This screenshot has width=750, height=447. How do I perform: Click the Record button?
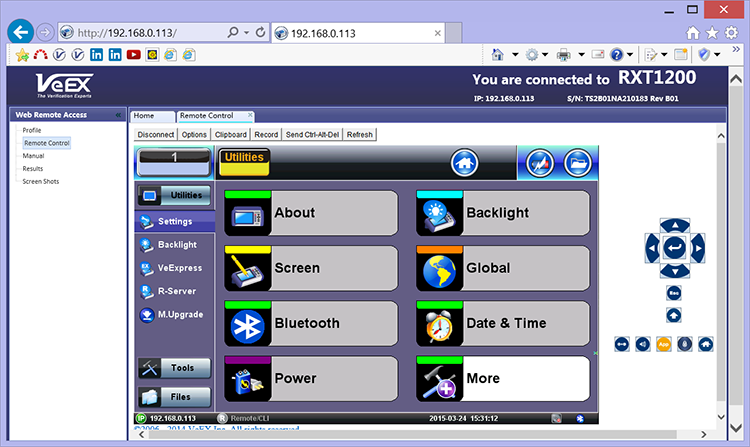[266, 135]
